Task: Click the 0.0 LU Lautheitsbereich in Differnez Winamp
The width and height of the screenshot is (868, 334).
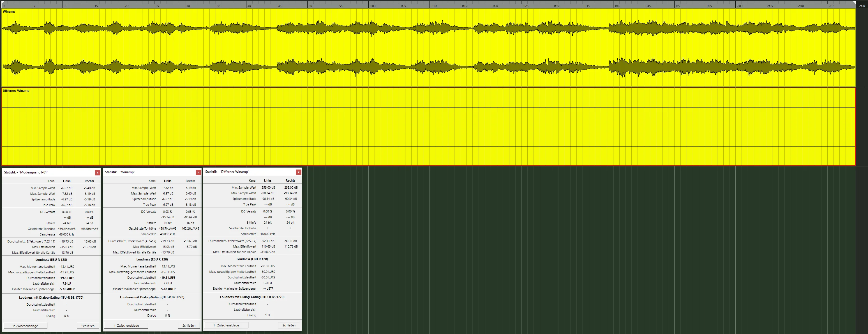Action: click(267, 283)
